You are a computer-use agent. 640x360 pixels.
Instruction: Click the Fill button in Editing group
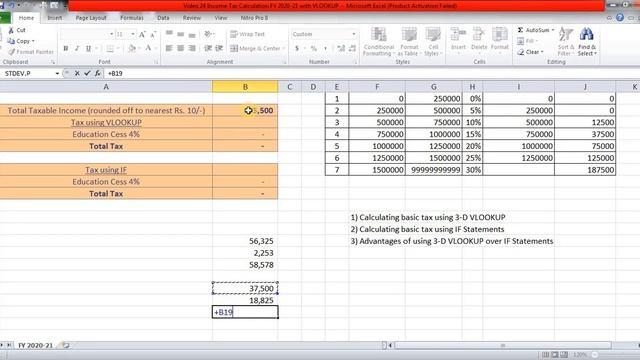[528, 41]
